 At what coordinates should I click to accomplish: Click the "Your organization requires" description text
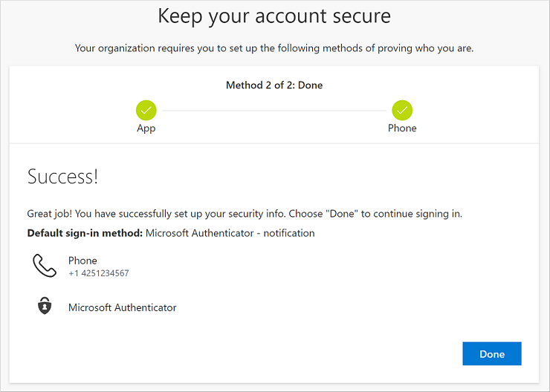click(274, 48)
